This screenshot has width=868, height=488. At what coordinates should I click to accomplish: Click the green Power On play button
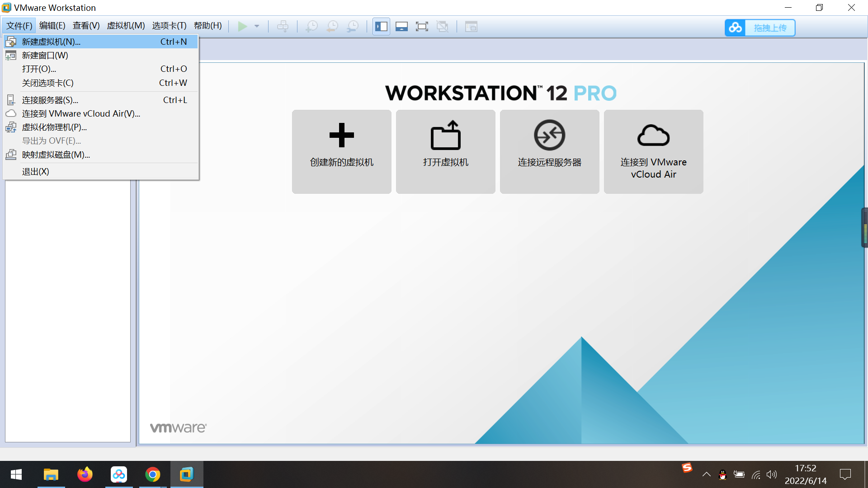click(x=242, y=27)
